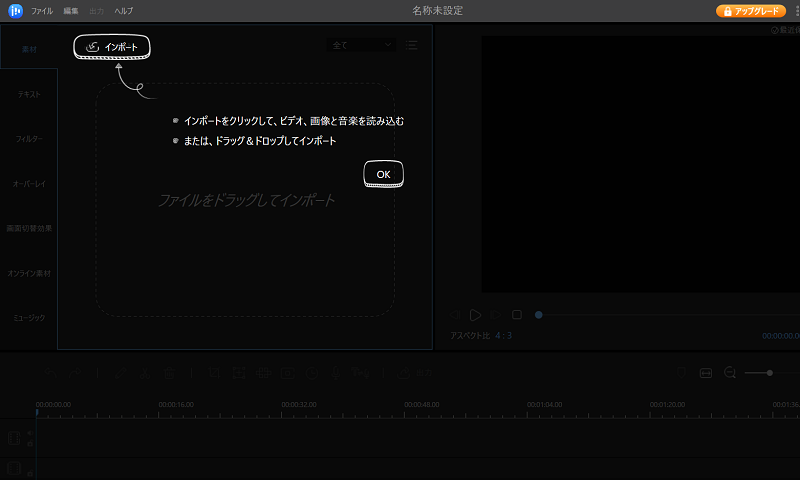Click the インポート import button
This screenshot has width=800, height=480.
pos(113,46)
